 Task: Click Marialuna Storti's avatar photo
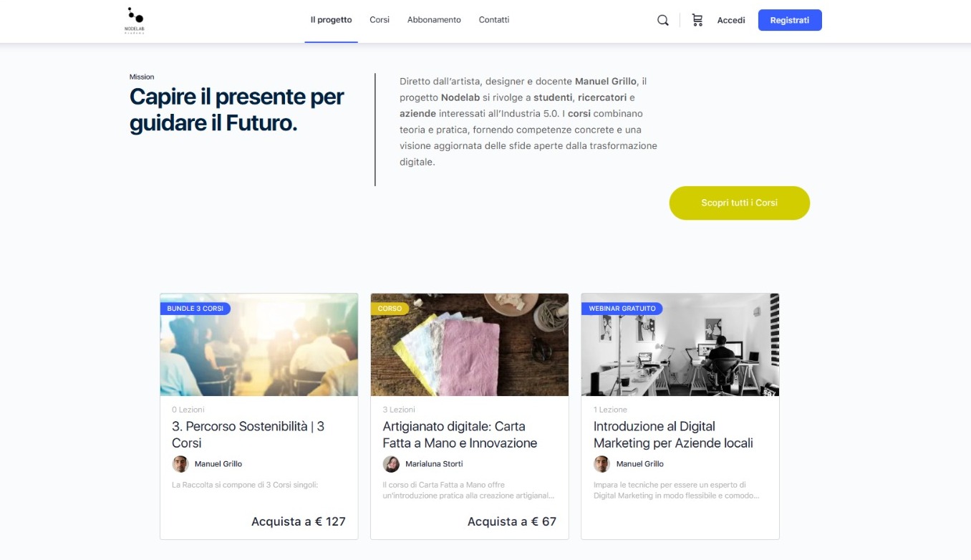pos(391,464)
